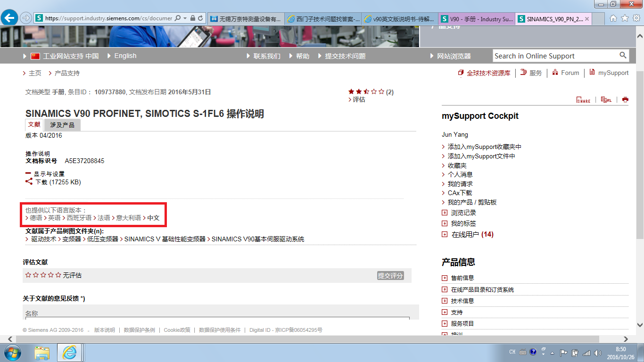Click the China flag icon
This screenshot has height=362, width=644.
[x=35, y=56]
